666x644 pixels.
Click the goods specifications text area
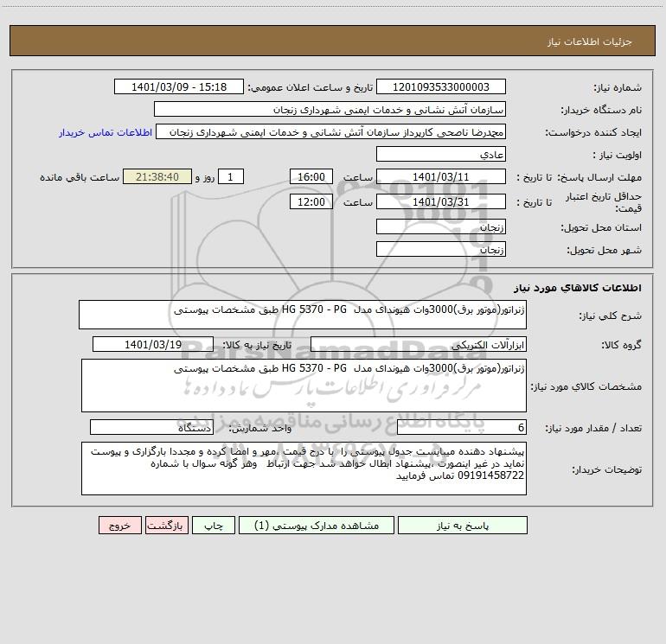(304, 386)
